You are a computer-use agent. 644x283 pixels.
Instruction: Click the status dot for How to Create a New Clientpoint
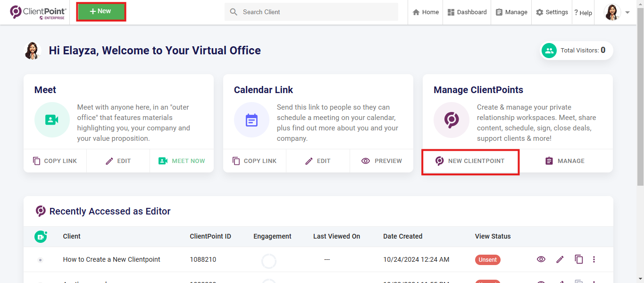click(x=40, y=260)
